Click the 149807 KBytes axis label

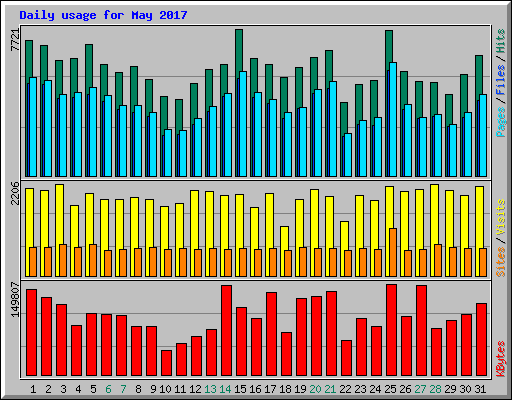15,299
